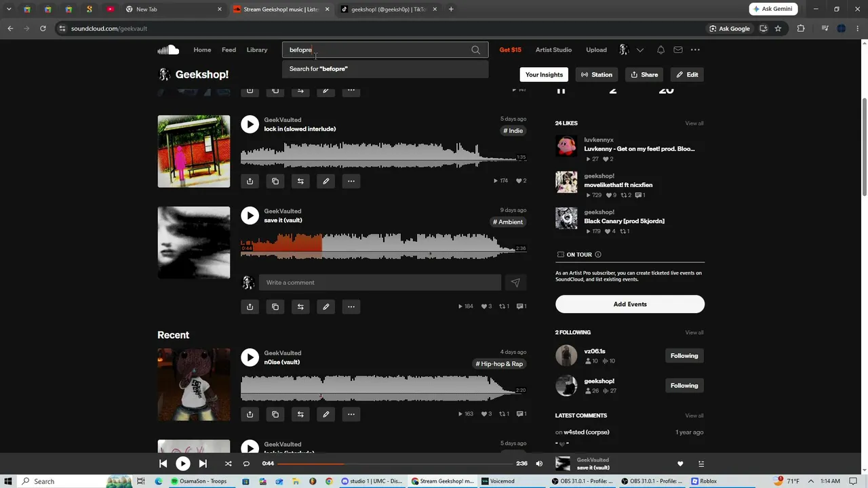
Task: Like the currently playing track
Action: [680, 464]
